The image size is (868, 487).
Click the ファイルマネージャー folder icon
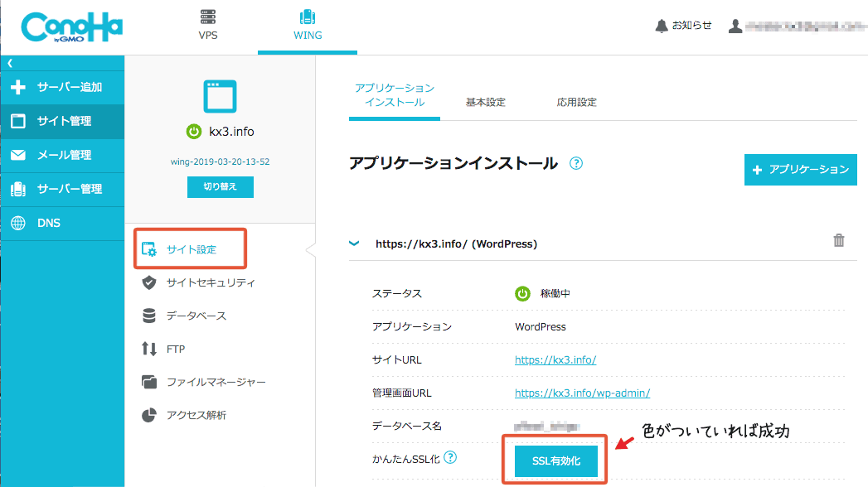[x=149, y=382]
